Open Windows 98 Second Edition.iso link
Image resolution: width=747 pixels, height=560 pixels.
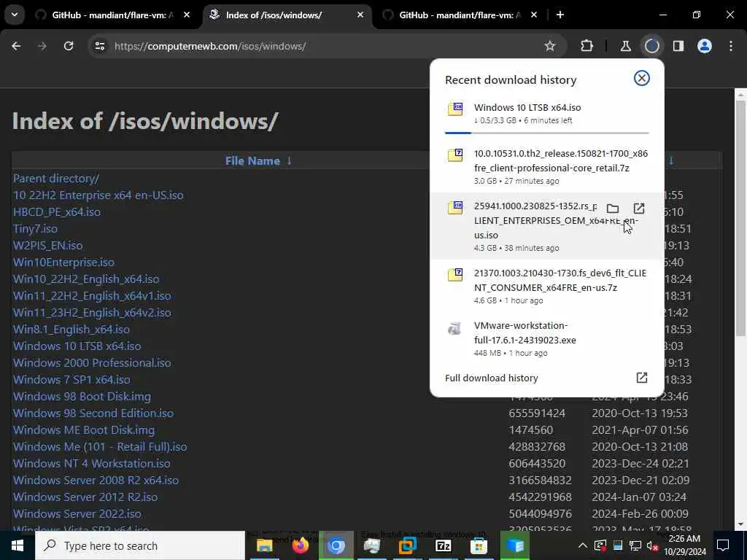click(x=93, y=413)
